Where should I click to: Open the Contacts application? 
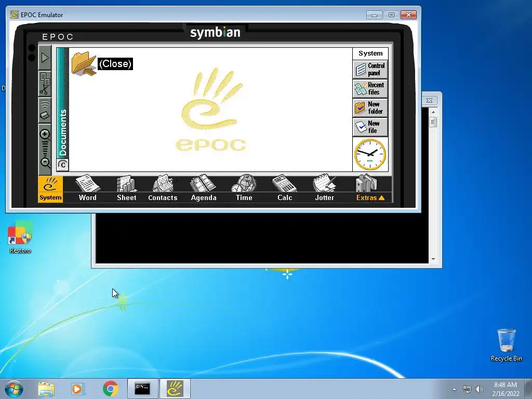(163, 189)
